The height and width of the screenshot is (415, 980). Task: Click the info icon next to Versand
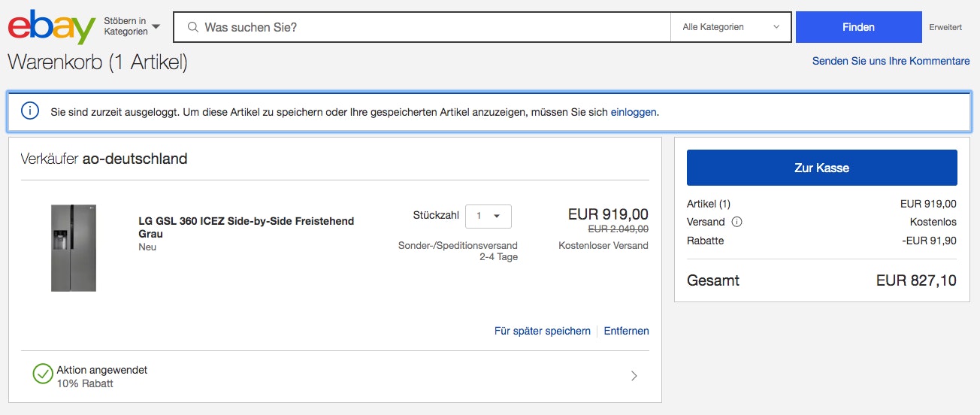coord(737,222)
